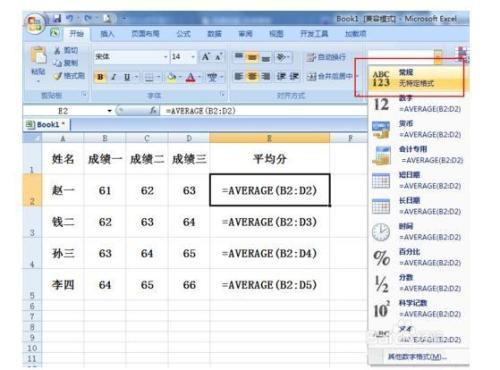Viewport: 500px width, 370px height.
Task: Select center text alignment icon
Action: (252, 77)
